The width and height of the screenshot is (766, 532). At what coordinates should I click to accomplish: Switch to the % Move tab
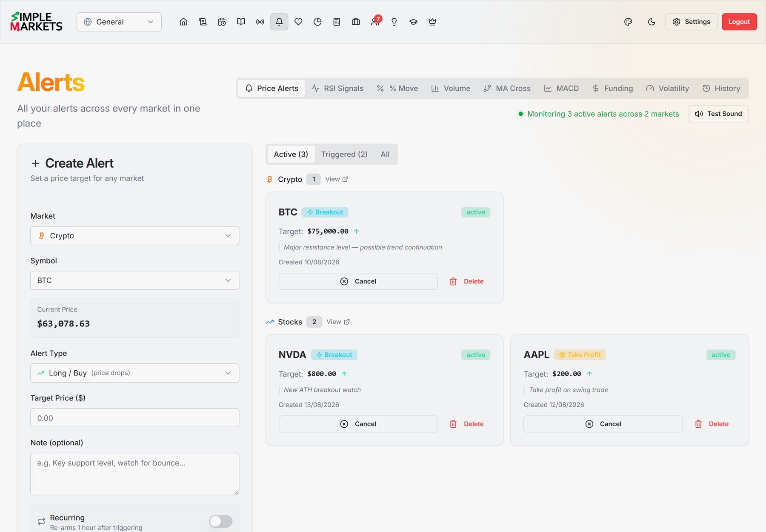click(x=397, y=88)
